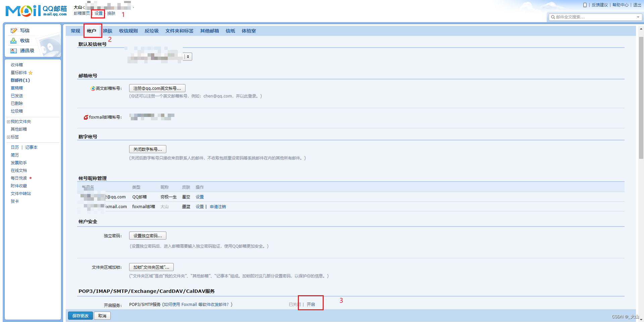The width and height of the screenshot is (644, 322).
Task: Click 设置 for the QQ邮箱 account row
Action: click(200, 197)
